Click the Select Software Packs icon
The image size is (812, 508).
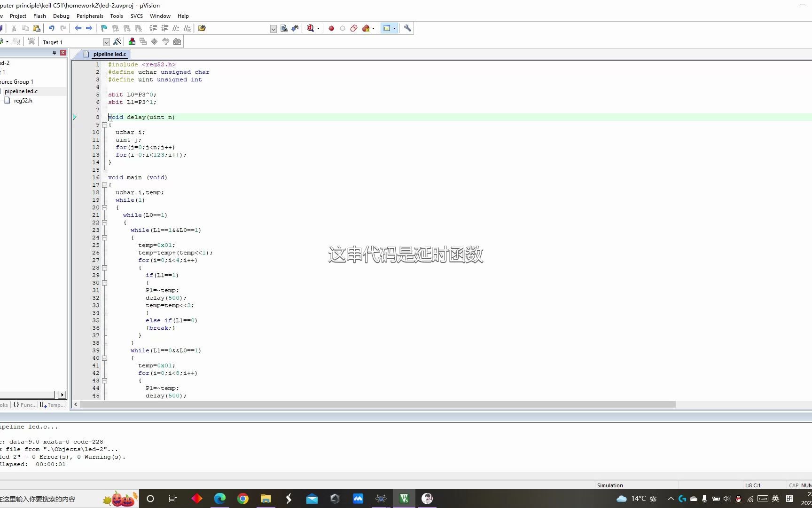pyautogui.click(x=166, y=41)
